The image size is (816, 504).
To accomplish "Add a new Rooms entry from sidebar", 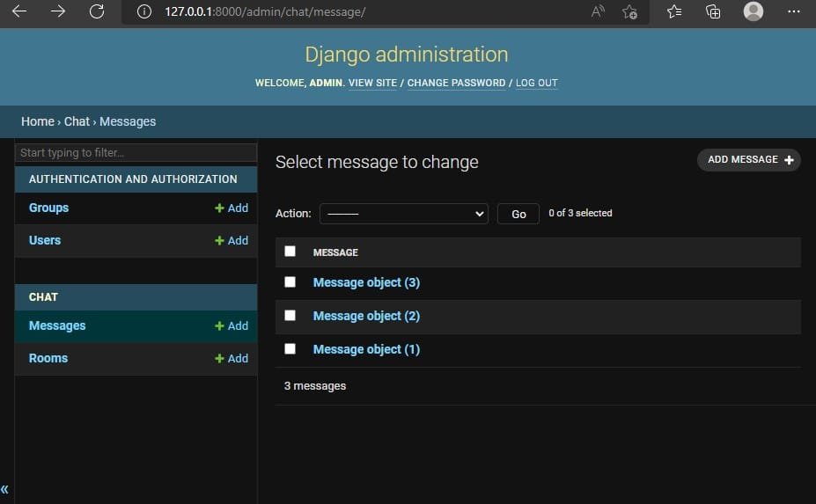I will [x=232, y=359].
